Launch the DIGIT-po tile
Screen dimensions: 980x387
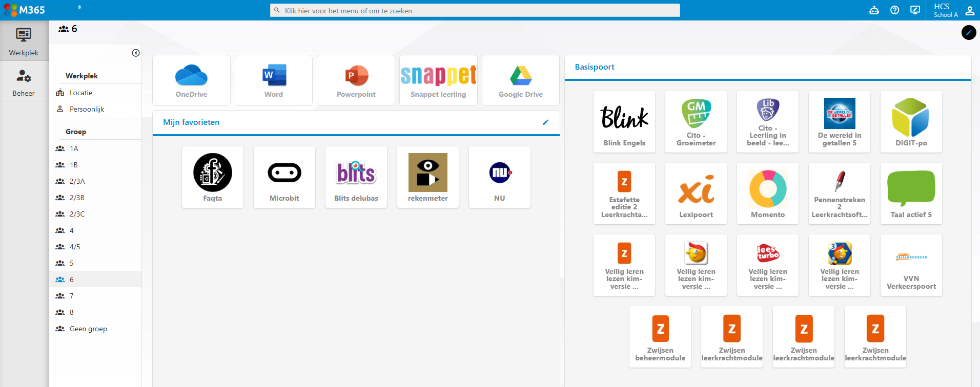[x=911, y=122]
